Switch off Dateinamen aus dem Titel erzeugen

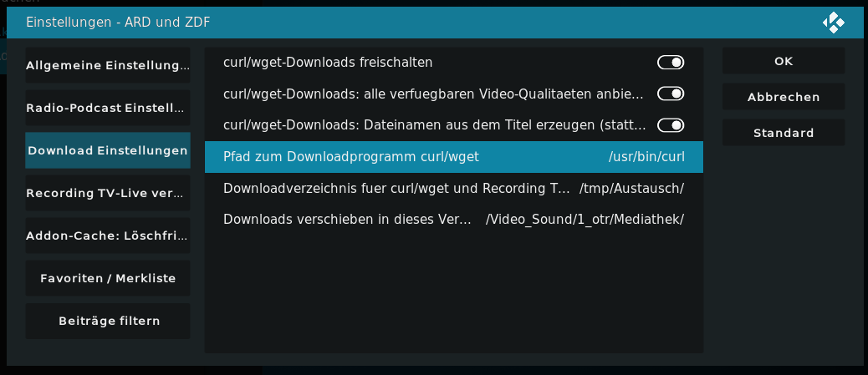(x=671, y=125)
